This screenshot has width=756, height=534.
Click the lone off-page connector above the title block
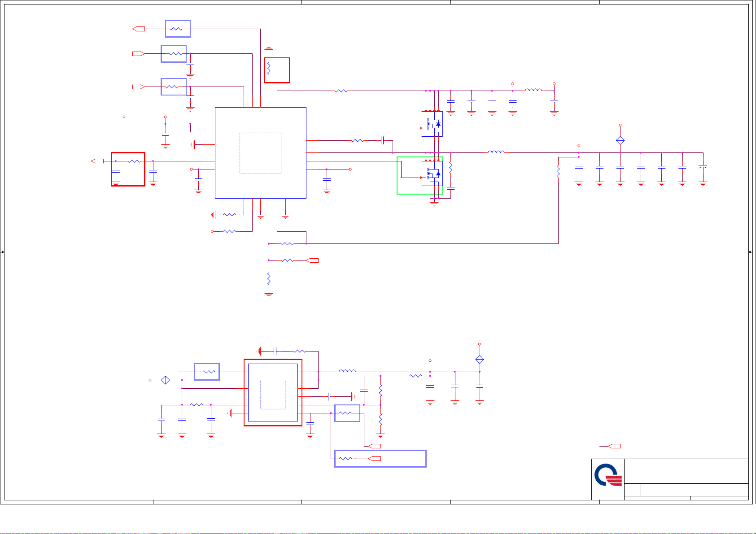pyautogui.click(x=614, y=446)
